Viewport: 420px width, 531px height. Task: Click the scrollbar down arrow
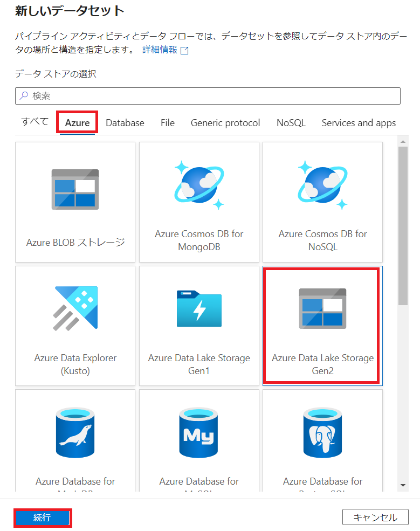tap(403, 486)
